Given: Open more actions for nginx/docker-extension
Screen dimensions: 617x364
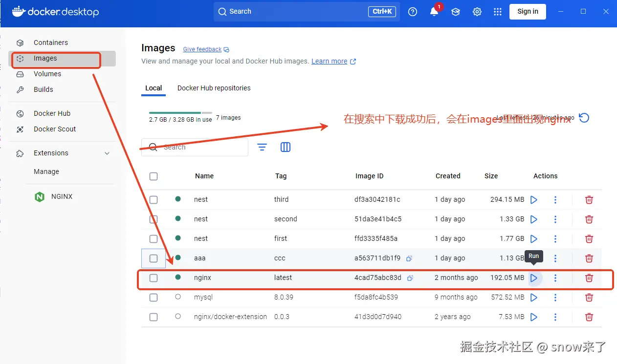Looking at the screenshot, I should coord(555,317).
